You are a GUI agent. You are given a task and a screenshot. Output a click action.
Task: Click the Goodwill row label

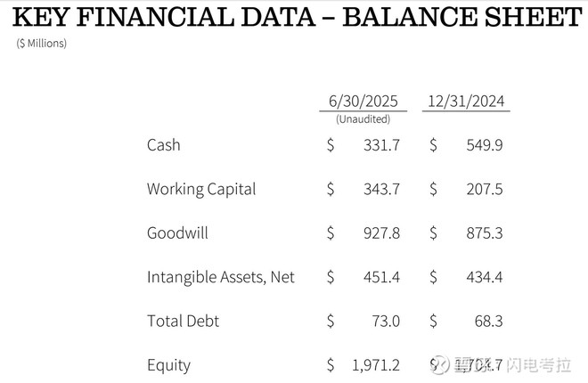click(x=177, y=233)
